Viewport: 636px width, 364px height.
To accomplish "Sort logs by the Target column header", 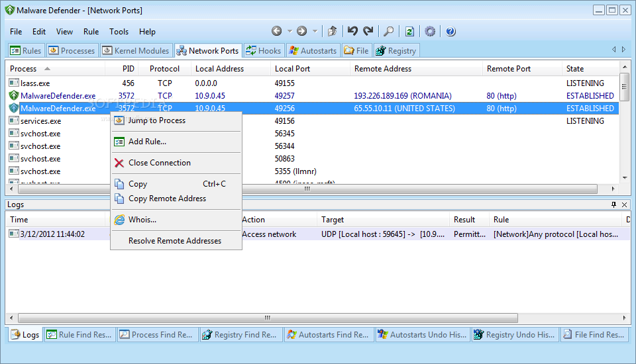I will (383, 220).
